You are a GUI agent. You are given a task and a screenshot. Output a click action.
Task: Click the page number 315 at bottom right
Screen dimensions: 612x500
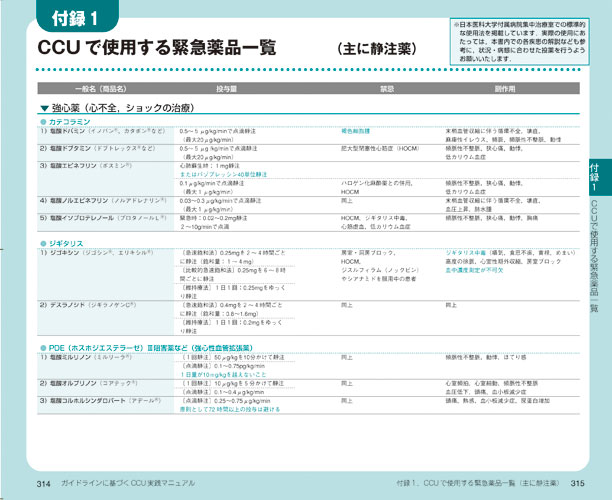(575, 483)
